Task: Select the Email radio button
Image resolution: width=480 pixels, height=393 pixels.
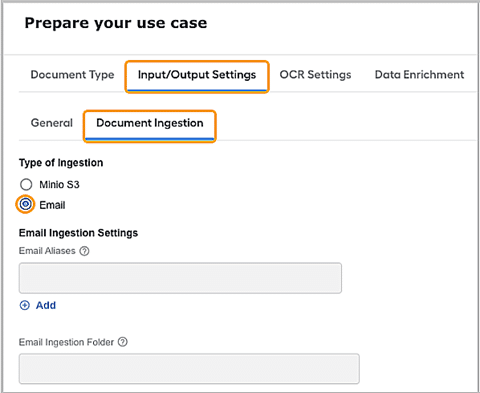Action: tap(26, 204)
